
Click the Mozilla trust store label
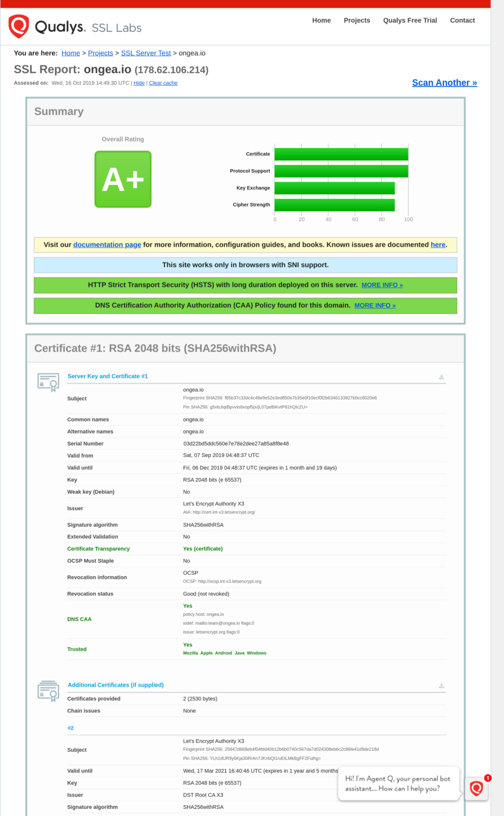coord(190,653)
